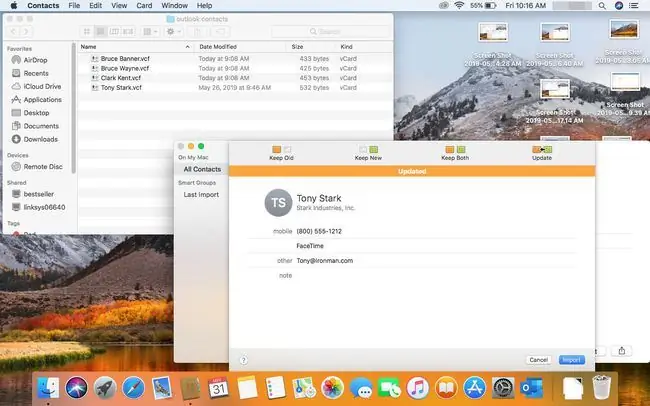Image resolution: width=650 pixels, height=406 pixels.
Task: Open the Contacts menu
Action: [x=43, y=5]
